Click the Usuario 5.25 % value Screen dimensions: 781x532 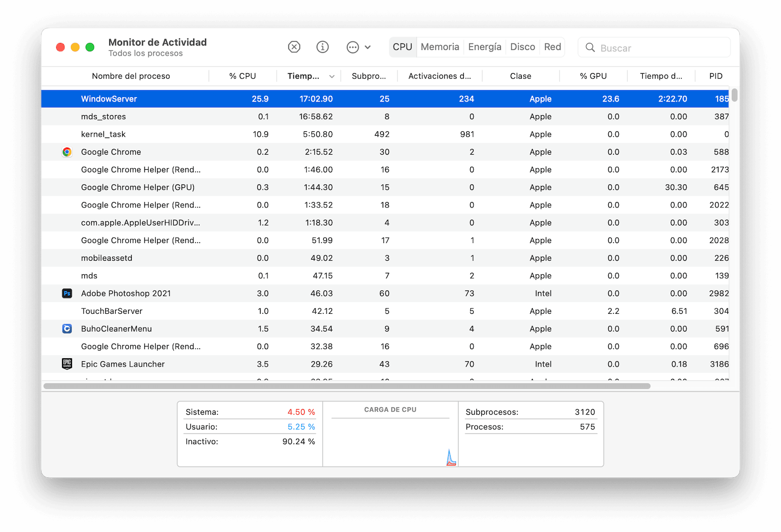coord(301,427)
